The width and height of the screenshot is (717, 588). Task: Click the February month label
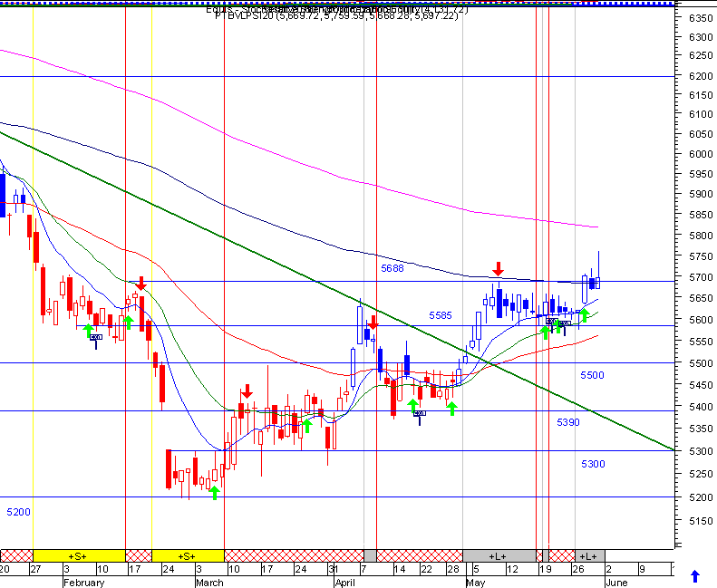tap(83, 583)
